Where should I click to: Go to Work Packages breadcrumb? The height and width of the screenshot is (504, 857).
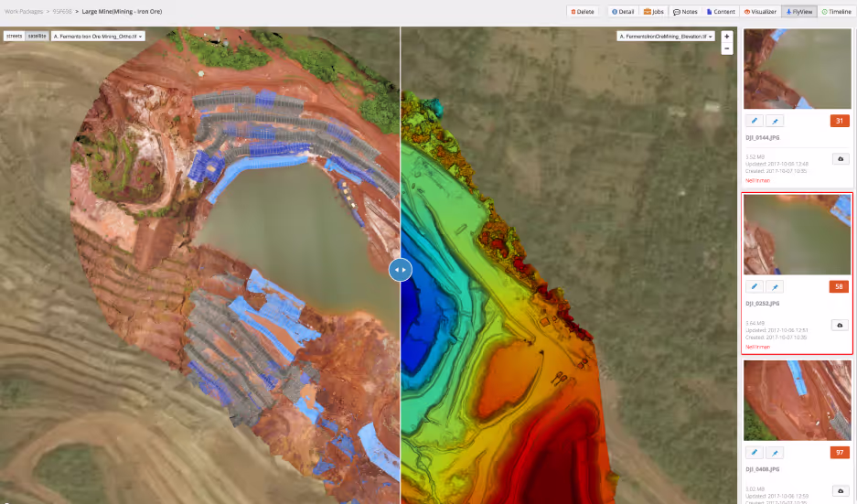click(24, 12)
